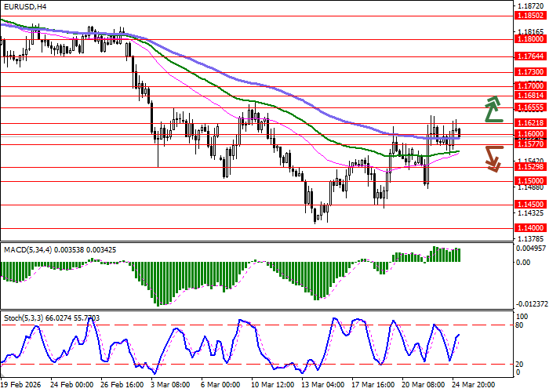Select the MACD(5,34,4) indicator label

point(60,249)
